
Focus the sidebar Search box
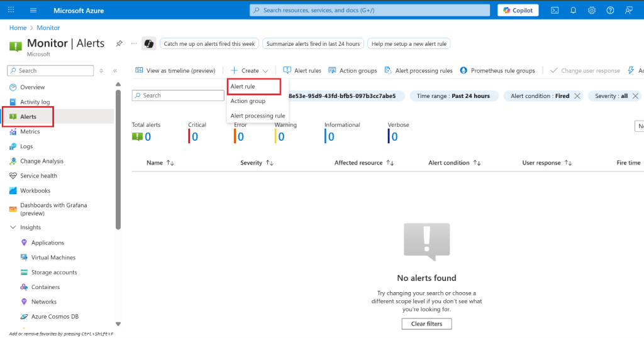tap(50, 70)
